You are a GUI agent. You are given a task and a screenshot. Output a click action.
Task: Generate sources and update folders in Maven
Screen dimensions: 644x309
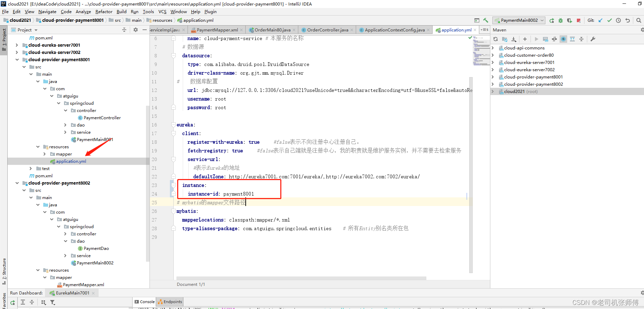pos(505,39)
